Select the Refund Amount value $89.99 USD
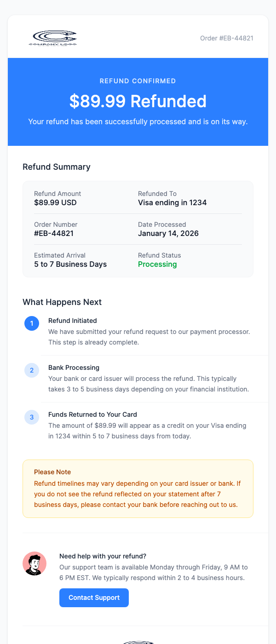 coord(55,202)
